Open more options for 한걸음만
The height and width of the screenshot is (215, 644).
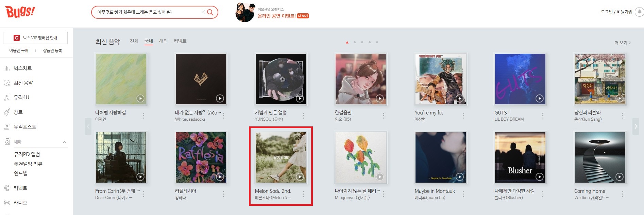click(x=383, y=116)
